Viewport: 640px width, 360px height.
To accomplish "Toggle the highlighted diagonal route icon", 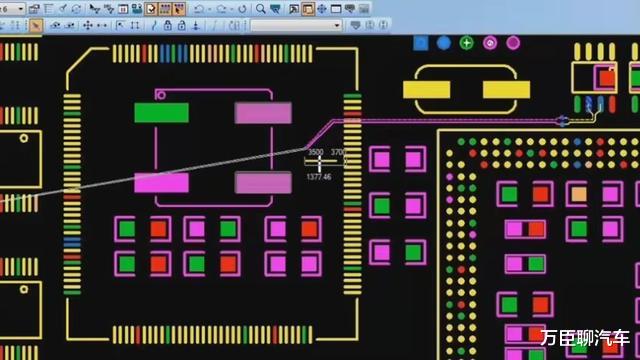I will pos(36,25).
